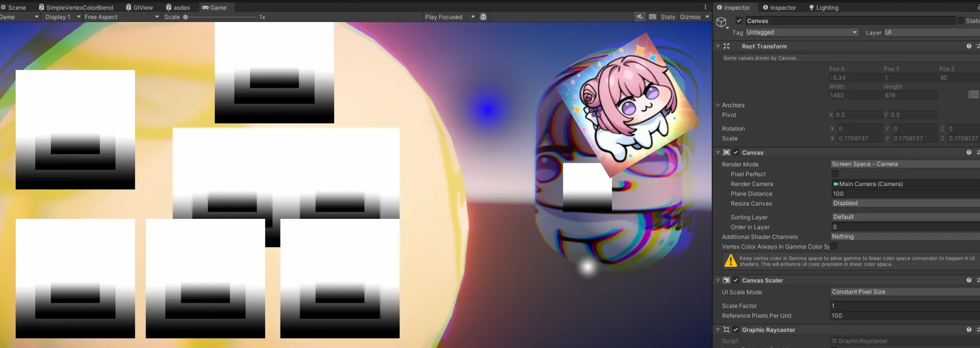Select the Main Camera render camera field
The image size is (980, 348).
tap(905, 184)
